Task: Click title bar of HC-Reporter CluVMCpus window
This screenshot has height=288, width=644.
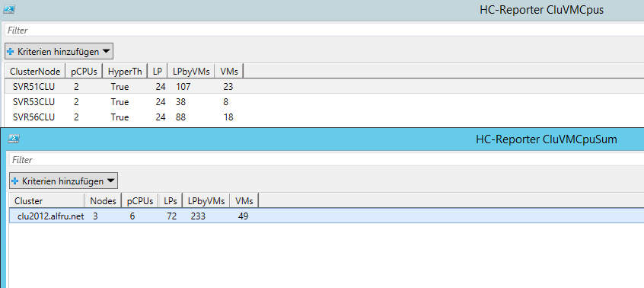Action: 322,10
